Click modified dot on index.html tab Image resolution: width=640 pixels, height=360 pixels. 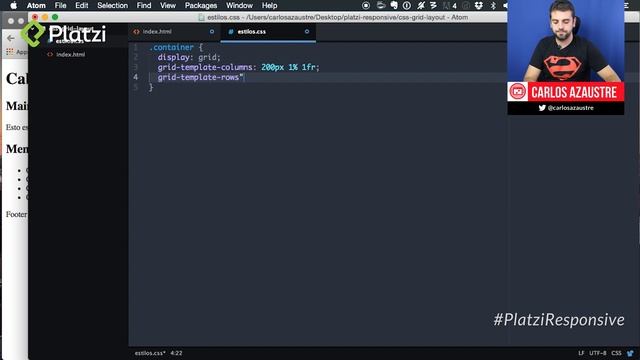pyautogui.click(x=212, y=31)
